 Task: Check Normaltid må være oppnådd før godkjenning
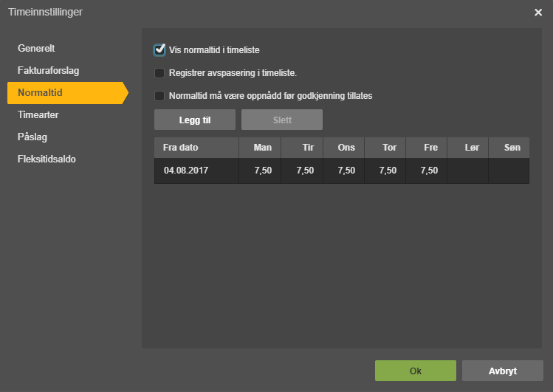(159, 96)
